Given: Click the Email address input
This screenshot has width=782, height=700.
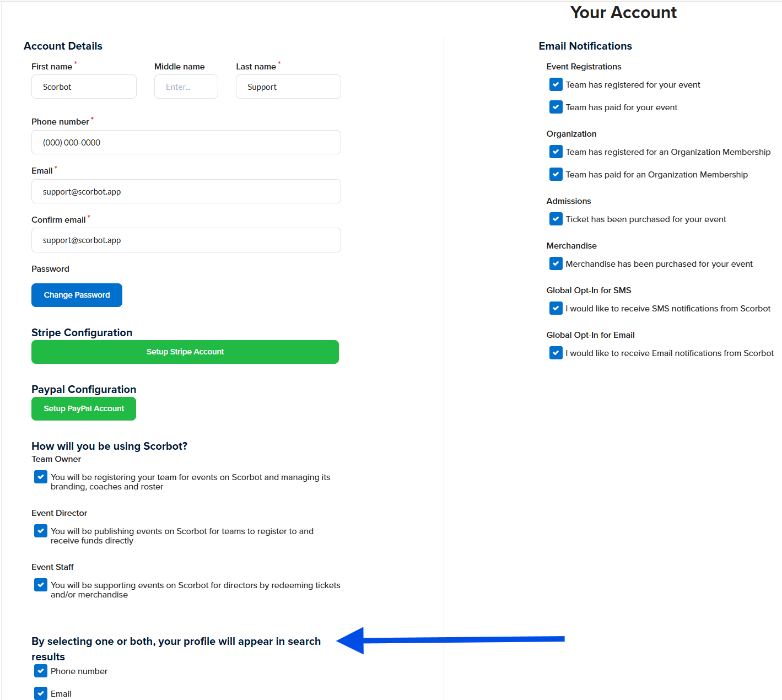Looking at the screenshot, I should point(186,192).
